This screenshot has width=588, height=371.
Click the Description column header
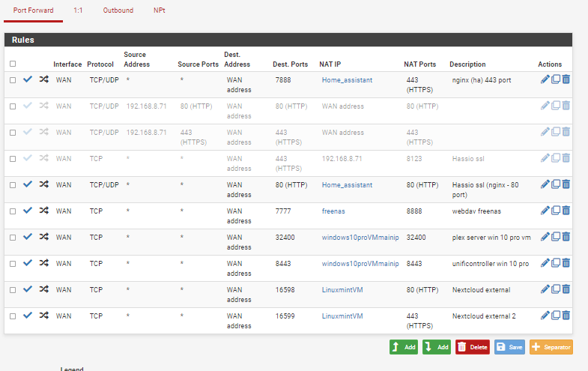pyautogui.click(x=467, y=64)
